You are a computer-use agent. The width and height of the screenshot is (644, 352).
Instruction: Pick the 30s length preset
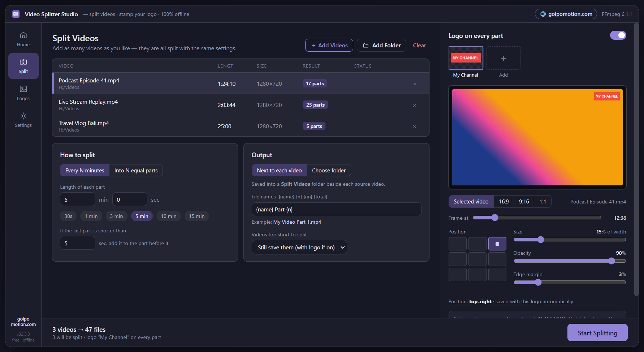(68, 216)
